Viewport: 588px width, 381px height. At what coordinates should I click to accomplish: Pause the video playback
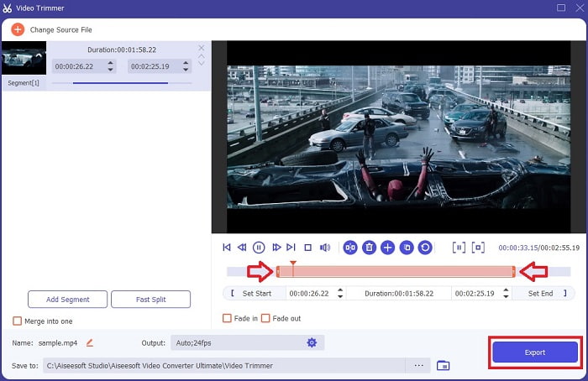pos(259,248)
